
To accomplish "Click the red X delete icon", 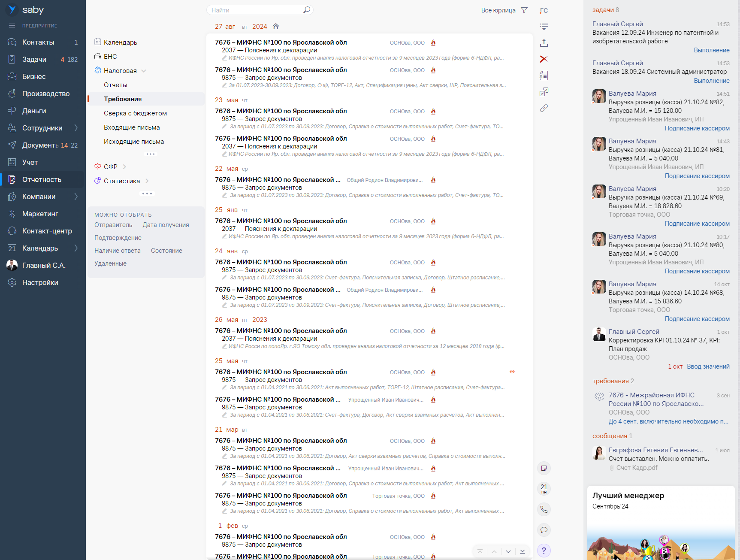I will (544, 59).
